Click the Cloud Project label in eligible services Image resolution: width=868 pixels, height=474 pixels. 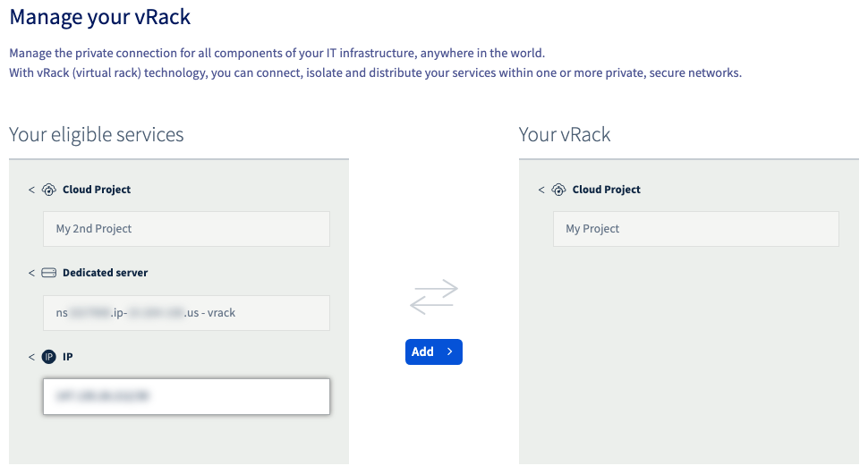pyautogui.click(x=97, y=190)
